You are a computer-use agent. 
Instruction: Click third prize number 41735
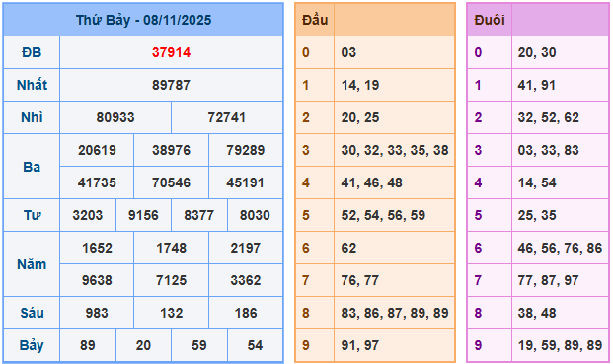point(97,182)
